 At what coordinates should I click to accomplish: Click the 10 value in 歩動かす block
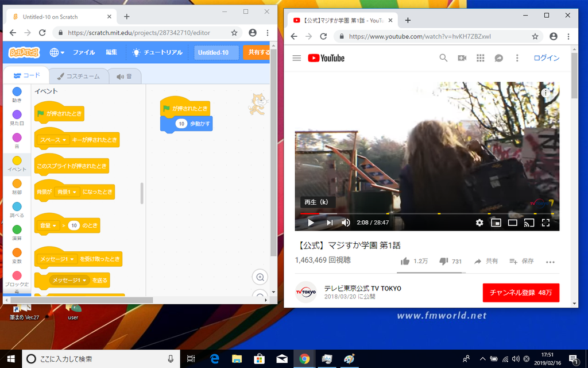pyautogui.click(x=181, y=124)
